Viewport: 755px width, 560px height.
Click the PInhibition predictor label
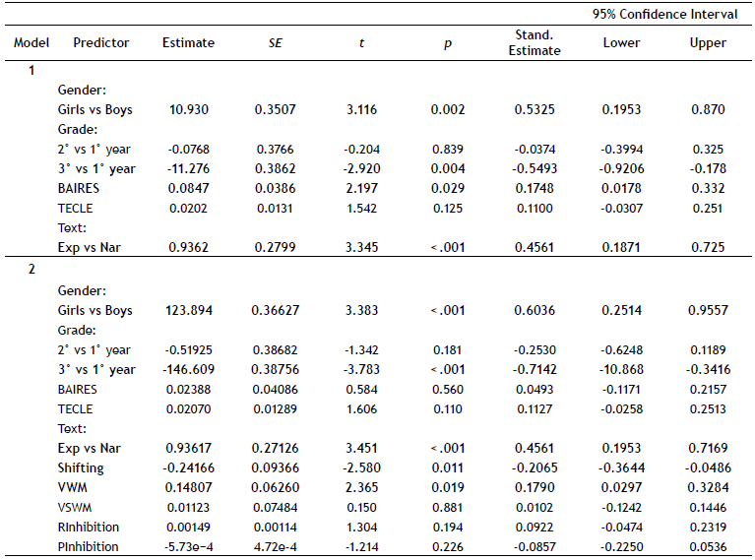point(88,546)
